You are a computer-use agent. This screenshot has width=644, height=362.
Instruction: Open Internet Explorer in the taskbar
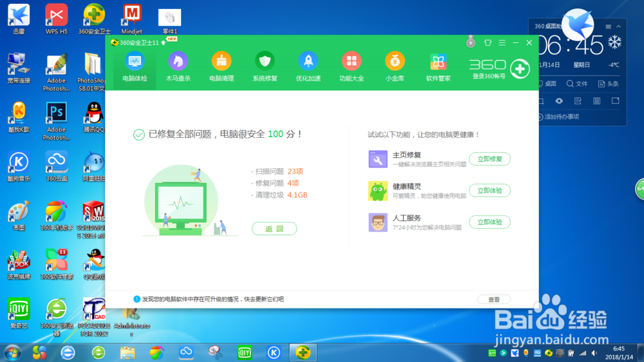(68, 352)
